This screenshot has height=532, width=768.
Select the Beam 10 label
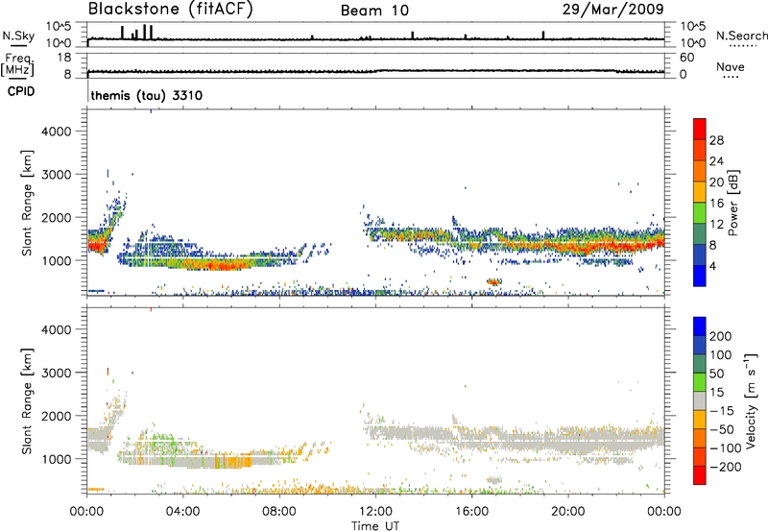pos(374,11)
